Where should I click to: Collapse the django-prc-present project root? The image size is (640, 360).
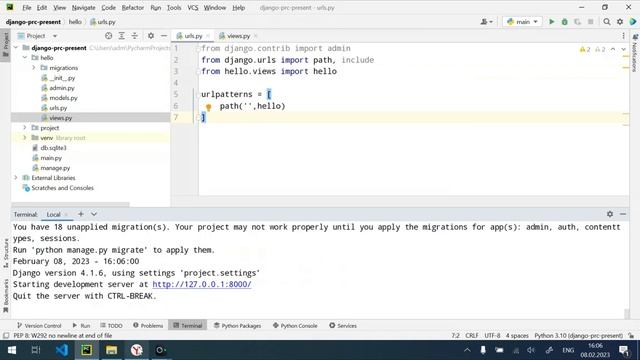click(x=16, y=48)
